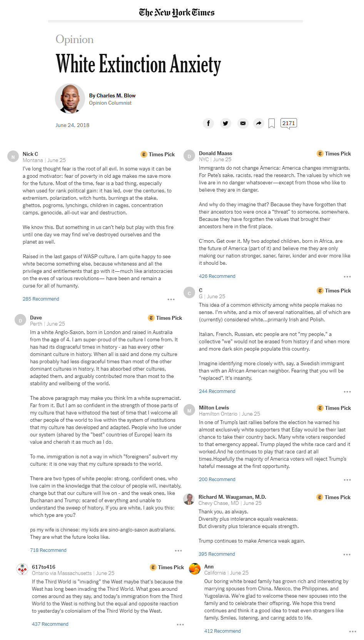Recommend Dave's comment with 718 recommendations
Image resolution: width=364 pixels, height=640 pixels.
click(48, 550)
